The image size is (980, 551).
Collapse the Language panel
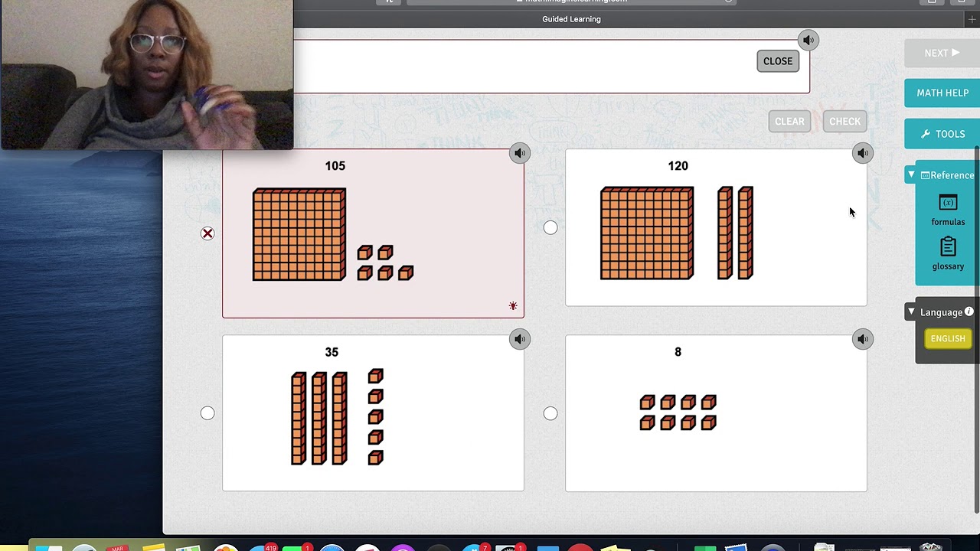pyautogui.click(x=911, y=312)
